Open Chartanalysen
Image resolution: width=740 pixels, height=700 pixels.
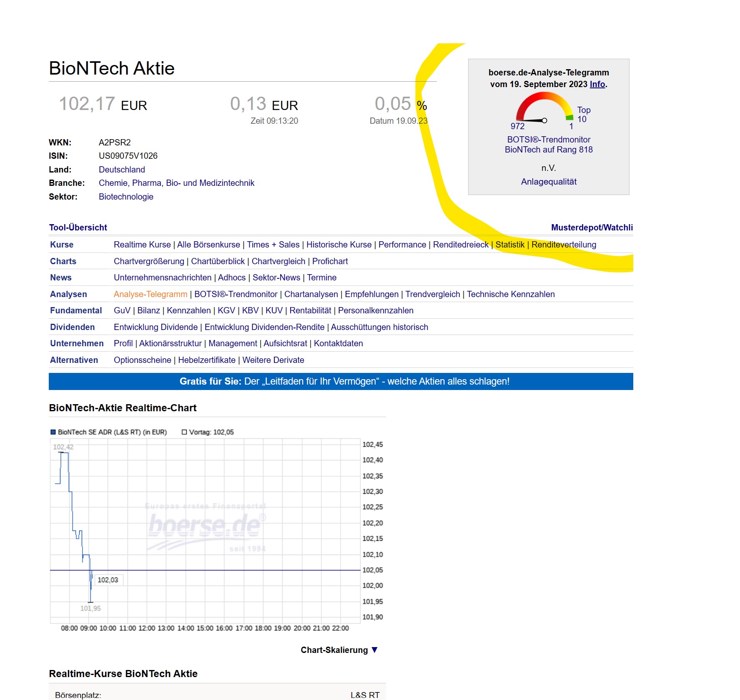click(311, 294)
